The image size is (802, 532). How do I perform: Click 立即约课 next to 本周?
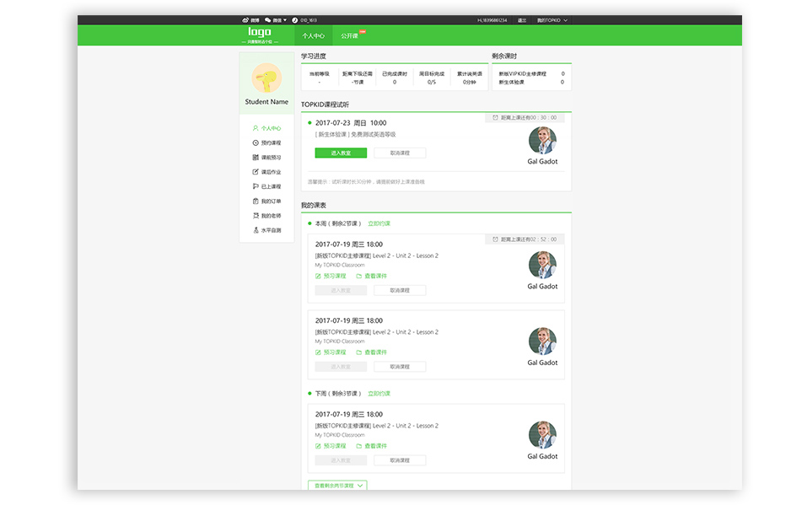(x=379, y=223)
